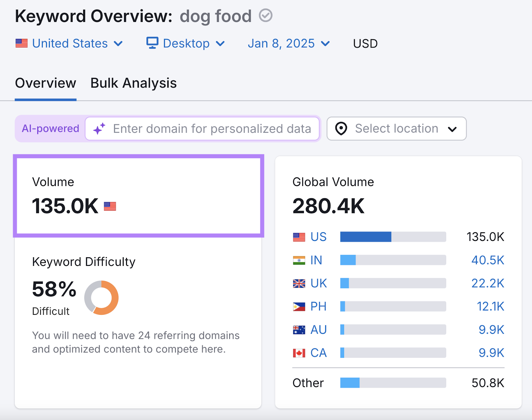
Task: Click the Canada flag icon
Action: 298,352
